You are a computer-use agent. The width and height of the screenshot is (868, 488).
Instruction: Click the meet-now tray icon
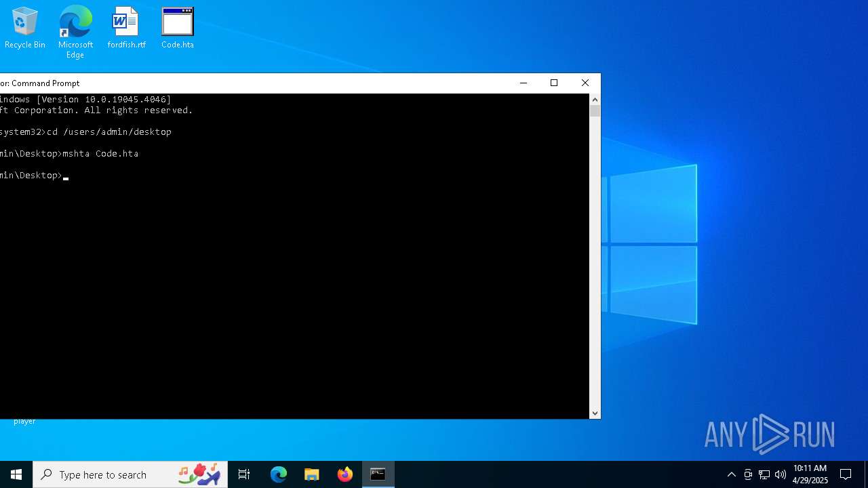click(748, 474)
